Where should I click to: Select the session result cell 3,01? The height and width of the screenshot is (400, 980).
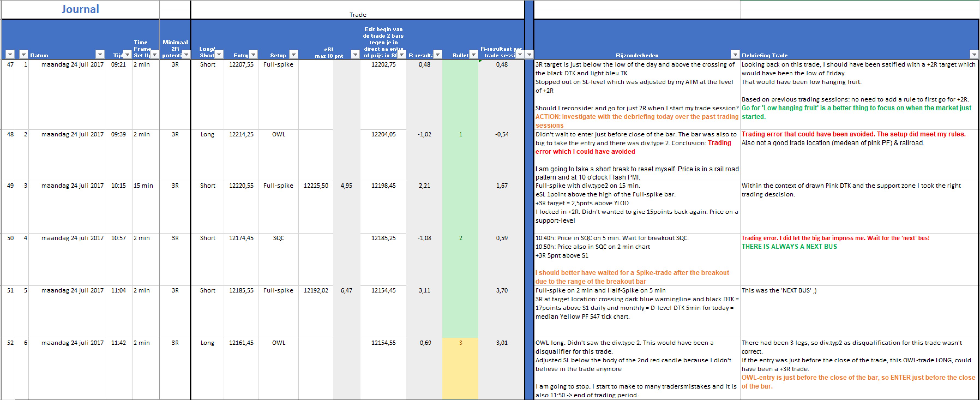coord(501,368)
